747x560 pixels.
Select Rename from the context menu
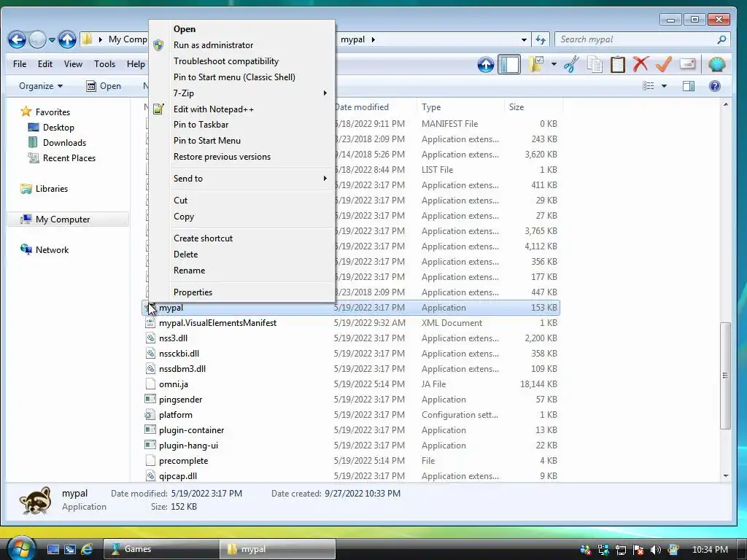(x=242, y=271)
